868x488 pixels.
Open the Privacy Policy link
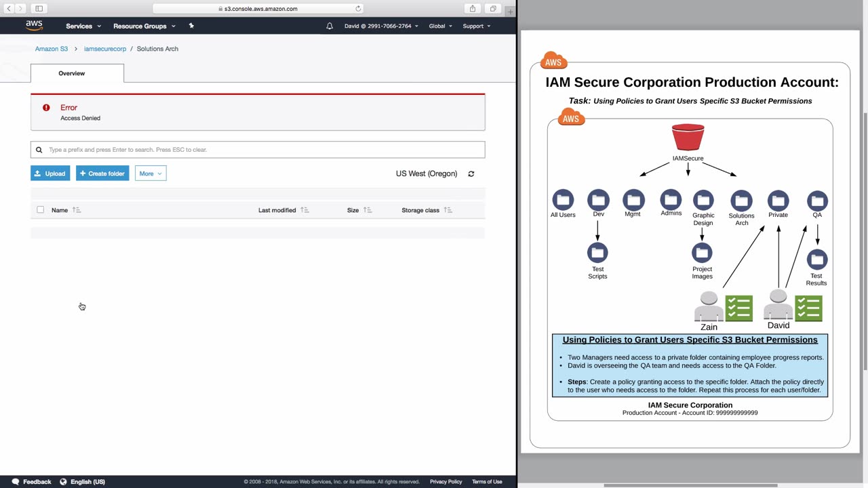[446, 482]
